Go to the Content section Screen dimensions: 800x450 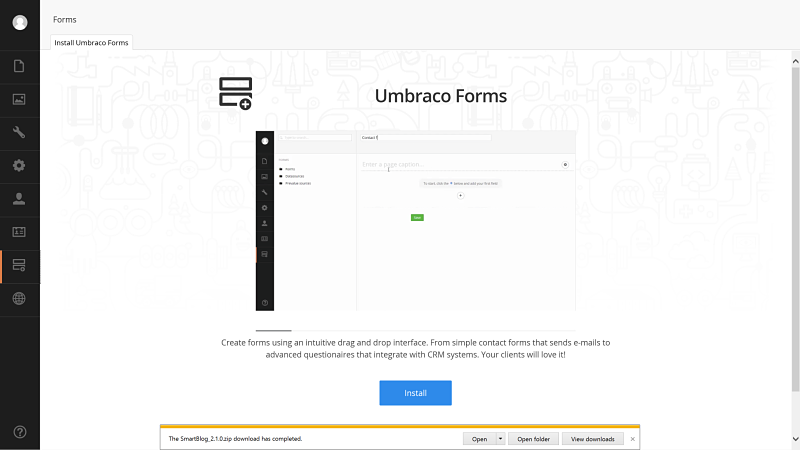(x=20, y=67)
